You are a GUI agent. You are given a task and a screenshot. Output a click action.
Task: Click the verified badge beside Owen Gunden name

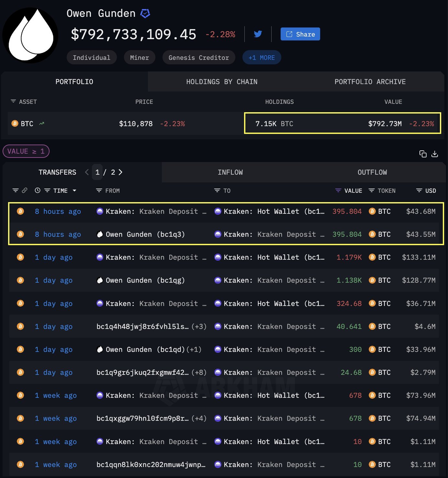pos(145,13)
